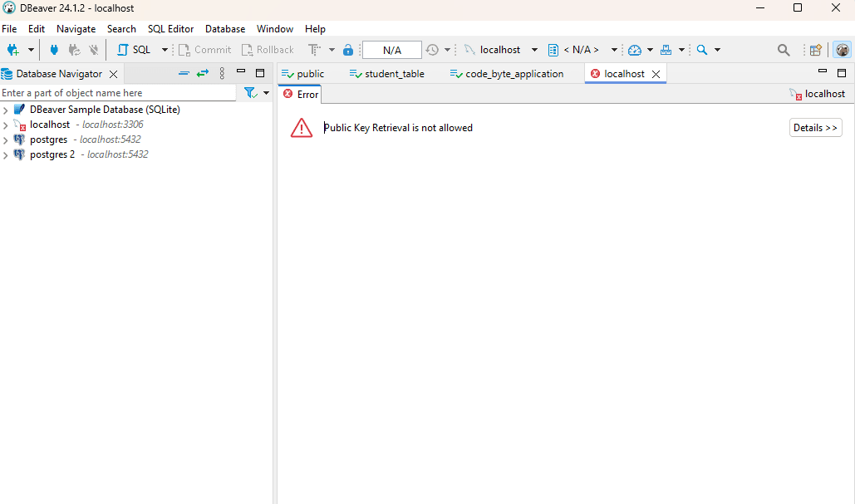Image resolution: width=855 pixels, height=504 pixels.
Task: Open the Window menu
Action: tap(275, 29)
